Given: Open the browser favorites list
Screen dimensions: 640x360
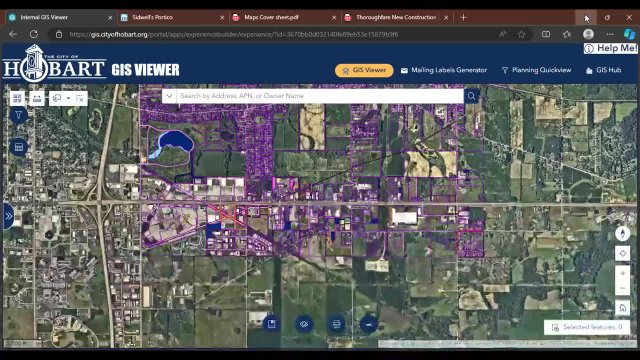Looking at the screenshot, I should pos(567,34).
